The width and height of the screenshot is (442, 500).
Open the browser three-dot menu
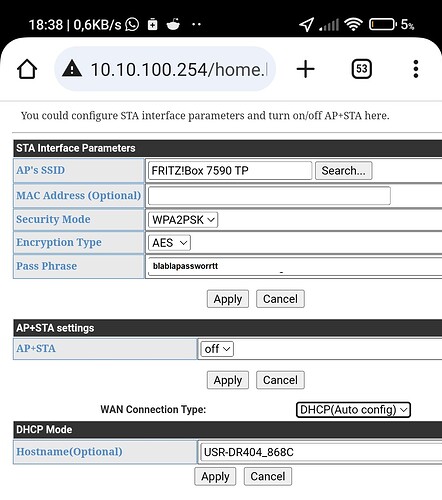point(416,69)
